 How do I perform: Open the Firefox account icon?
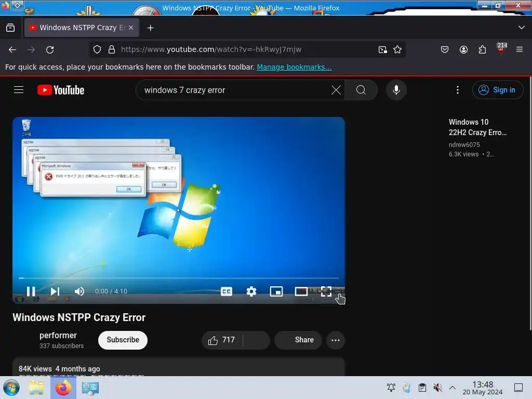point(463,50)
